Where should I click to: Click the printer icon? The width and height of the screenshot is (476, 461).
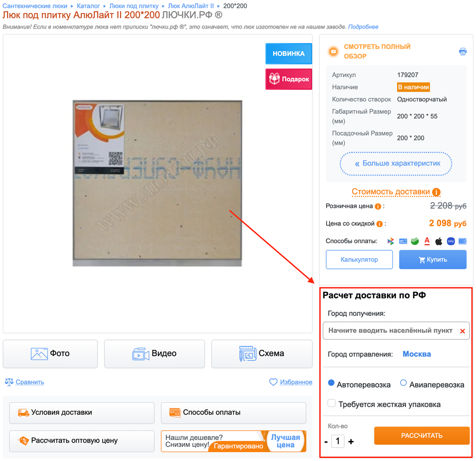pos(463,51)
